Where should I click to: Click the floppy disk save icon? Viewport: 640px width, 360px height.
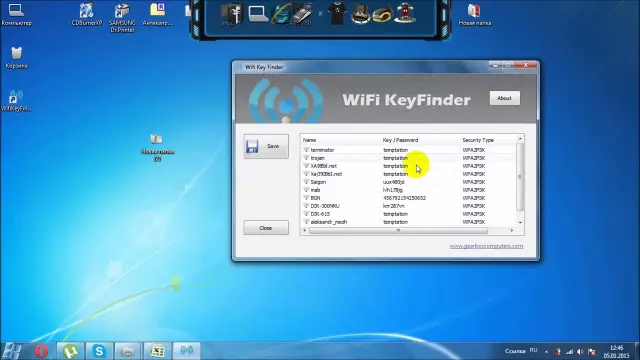click(252, 146)
